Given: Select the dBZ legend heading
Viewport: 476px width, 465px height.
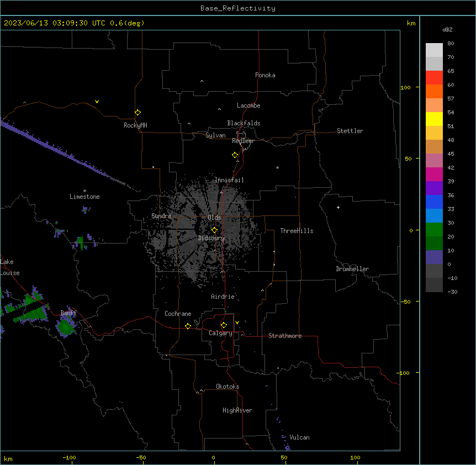Looking at the screenshot, I should [x=447, y=29].
